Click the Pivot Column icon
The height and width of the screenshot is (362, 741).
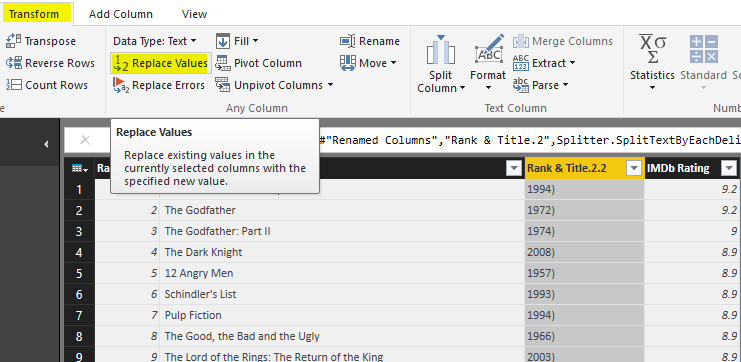pos(223,63)
